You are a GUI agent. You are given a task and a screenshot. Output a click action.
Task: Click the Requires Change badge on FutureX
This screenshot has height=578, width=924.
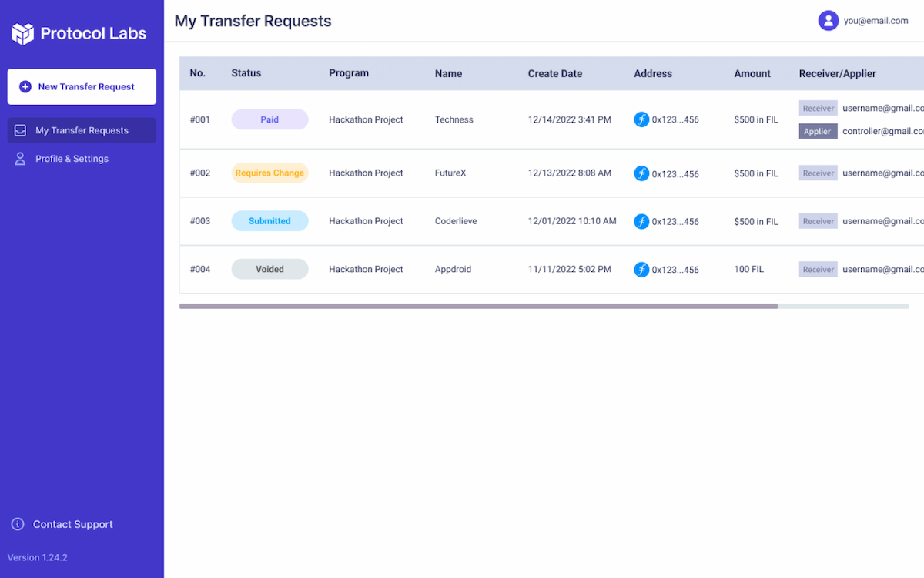click(x=269, y=173)
